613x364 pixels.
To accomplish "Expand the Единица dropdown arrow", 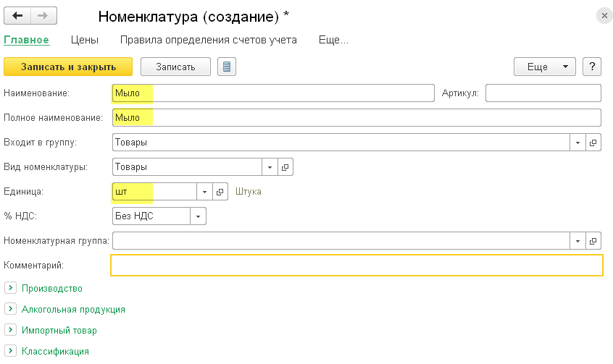I will point(204,192).
